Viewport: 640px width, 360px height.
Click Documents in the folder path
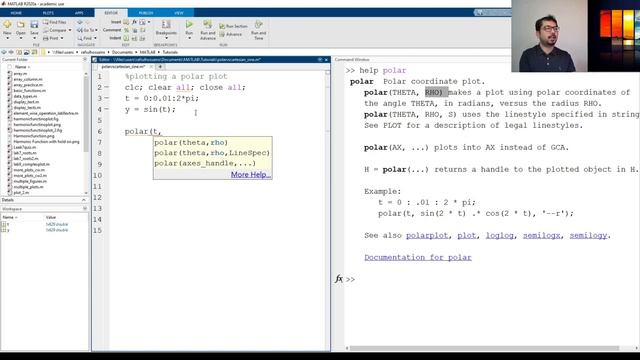(122, 52)
